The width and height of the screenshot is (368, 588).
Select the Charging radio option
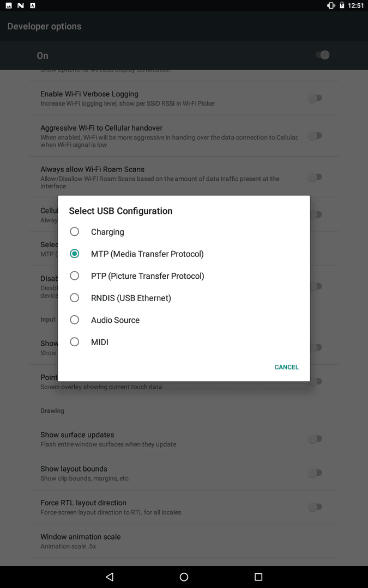[x=184, y=232]
